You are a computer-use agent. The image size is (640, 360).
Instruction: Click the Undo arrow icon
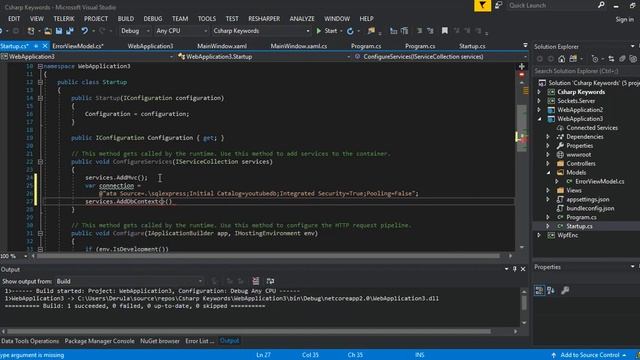click(84, 31)
